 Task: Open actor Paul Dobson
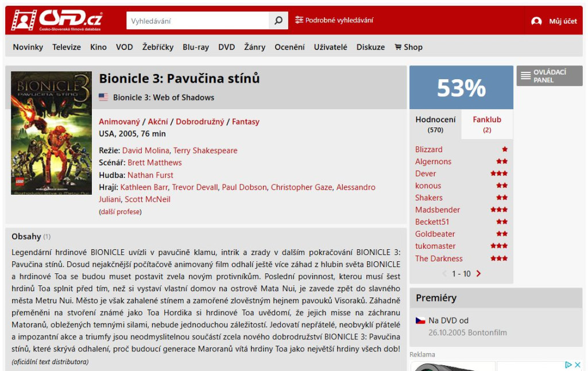pyautogui.click(x=244, y=187)
